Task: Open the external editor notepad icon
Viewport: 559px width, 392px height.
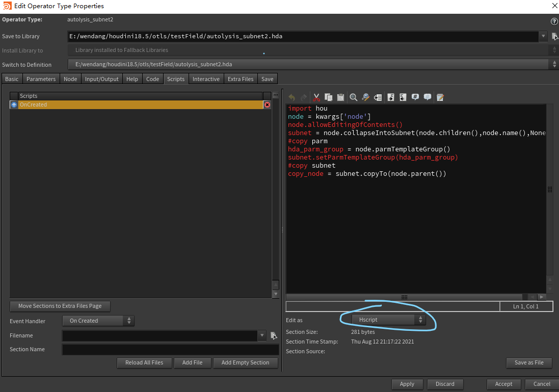Action: pyautogui.click(x=440, y=97)
